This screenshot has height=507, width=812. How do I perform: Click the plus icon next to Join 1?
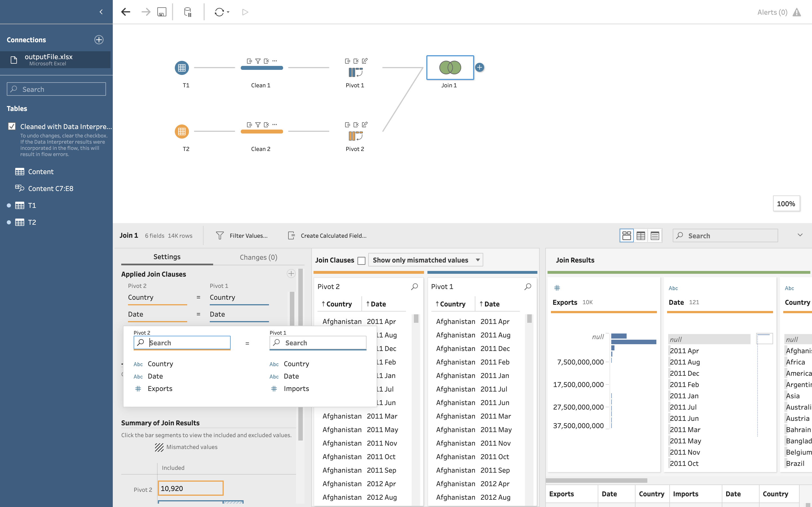480,67
